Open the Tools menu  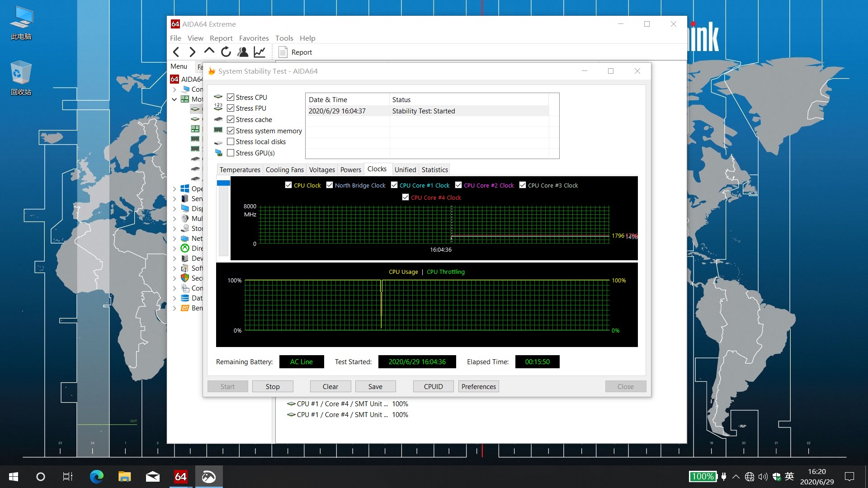(284, 38)
